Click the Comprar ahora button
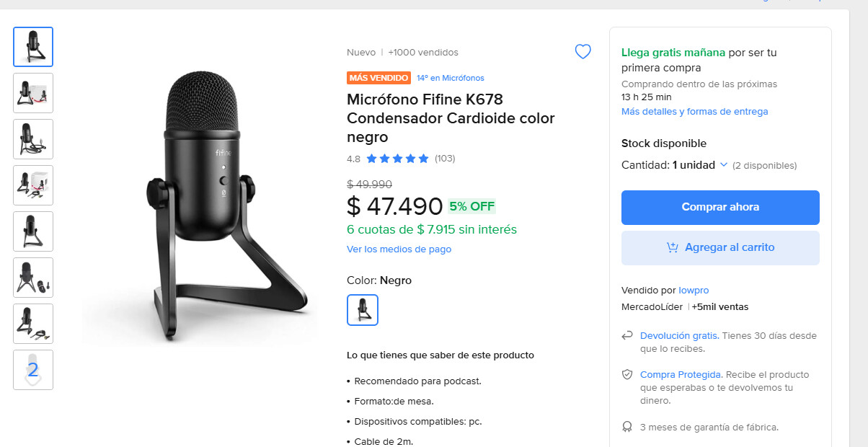This screenshot has width=868, height=447. tap(720, 208)
